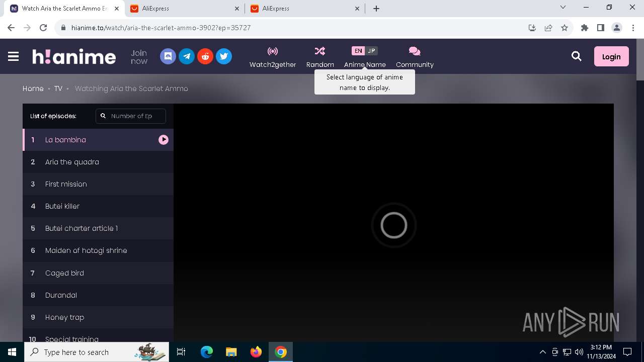644x362 pixels.
Task: Select episode 3 First mission
Action: point(98,184)
